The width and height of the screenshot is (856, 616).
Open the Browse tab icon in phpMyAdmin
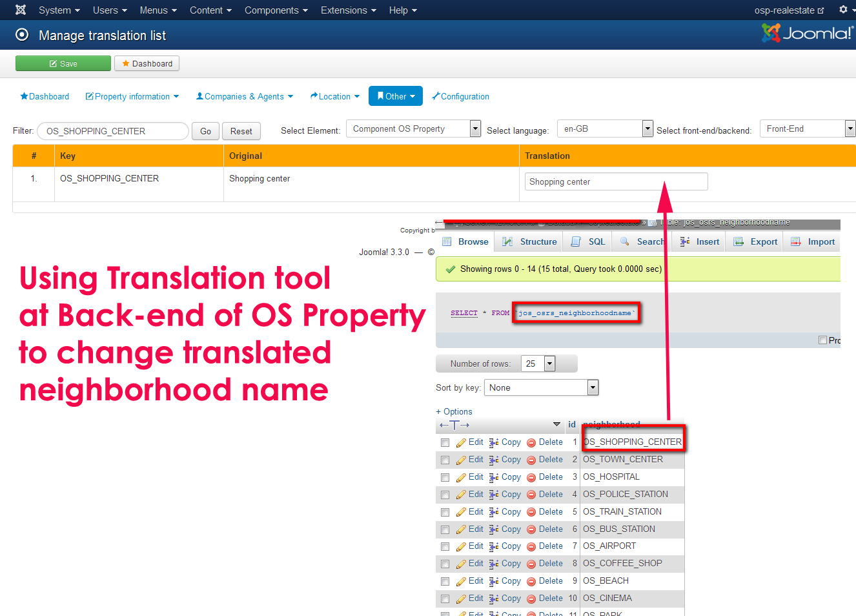(x=447, y=241)
